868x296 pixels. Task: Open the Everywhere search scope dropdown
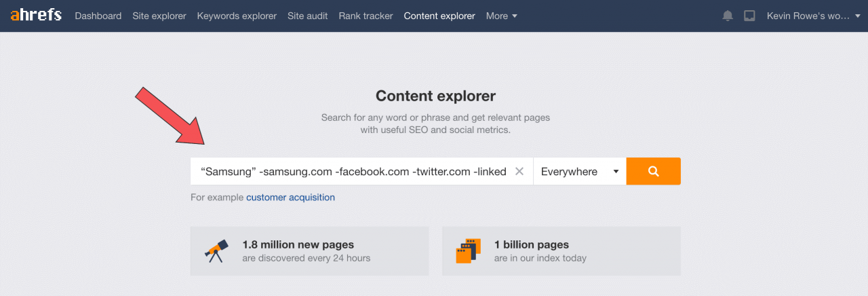(x=580, y=171)
